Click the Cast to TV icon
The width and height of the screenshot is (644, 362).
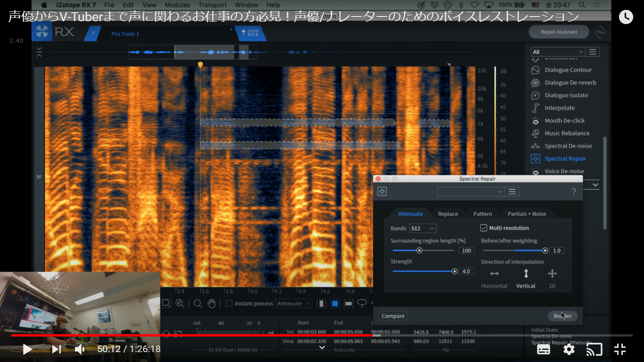coord(594,349)
